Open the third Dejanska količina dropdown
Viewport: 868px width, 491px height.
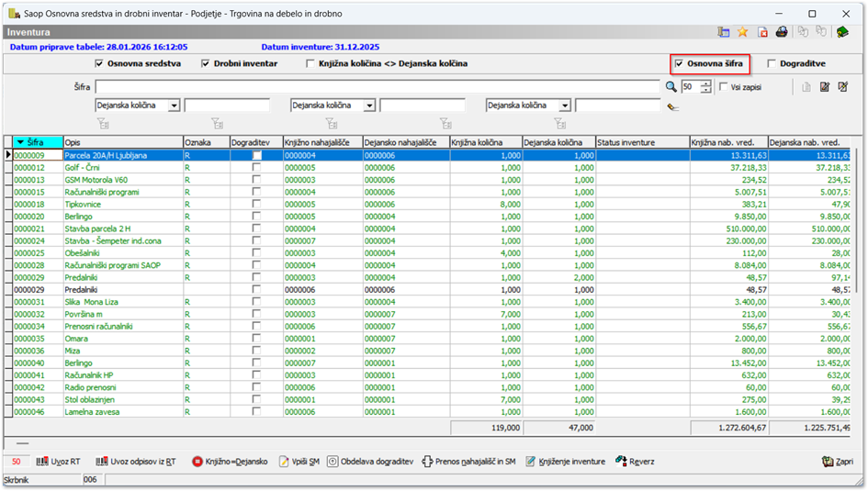point(565,106)
